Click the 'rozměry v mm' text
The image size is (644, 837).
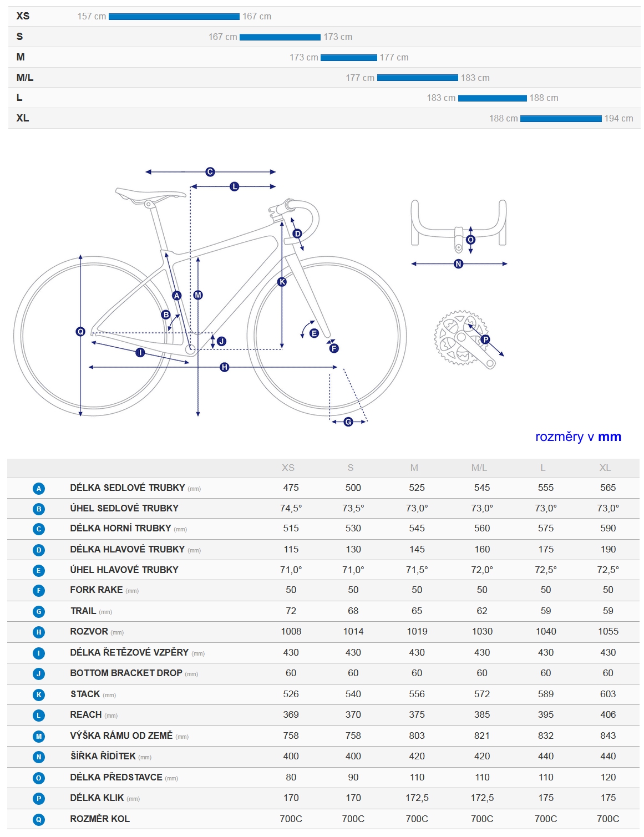point(578,437)
